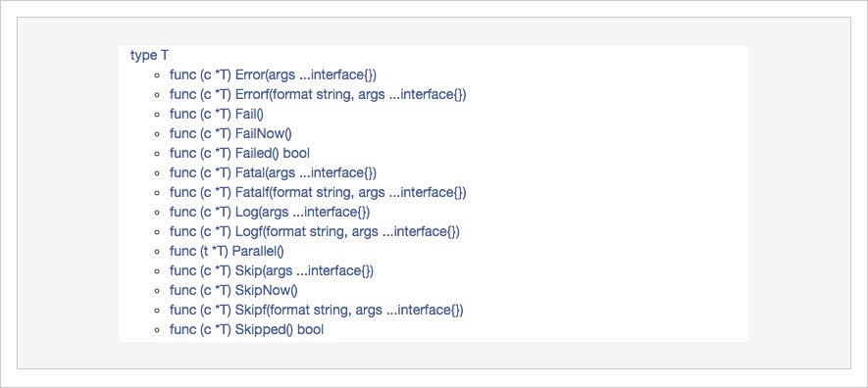Open the Fatalf(format string, args) link
Image resolution: width=868 pixels, height=388 pixels.
[x=318, y=192]
